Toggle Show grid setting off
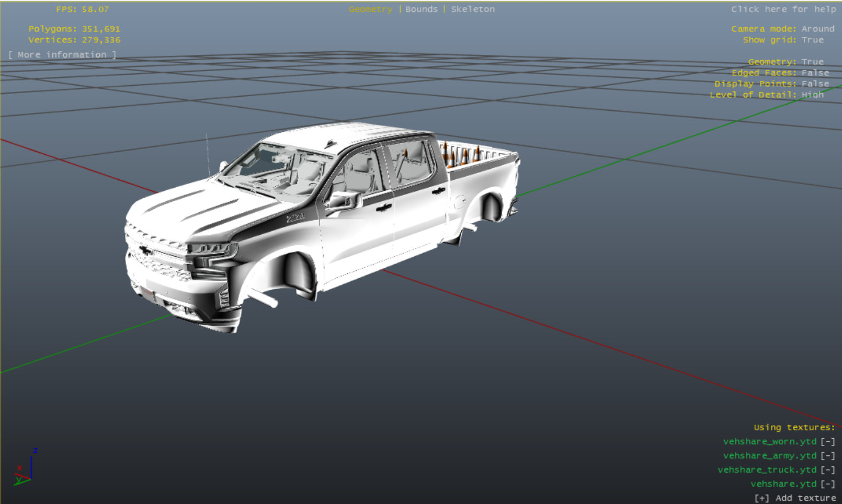 (812, 40)
